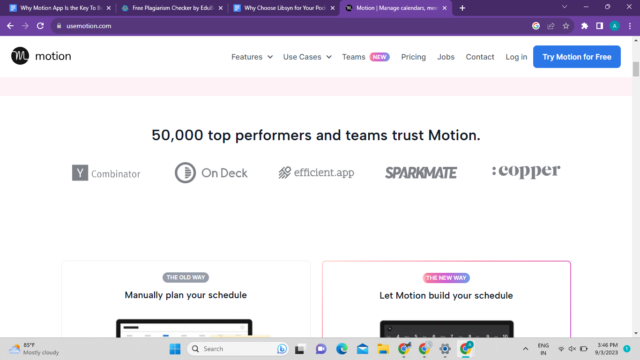Show hidden system tray icons chevron
Image resolution: width=640 pixels, height=360 pixels.
(x=525, y=349)
